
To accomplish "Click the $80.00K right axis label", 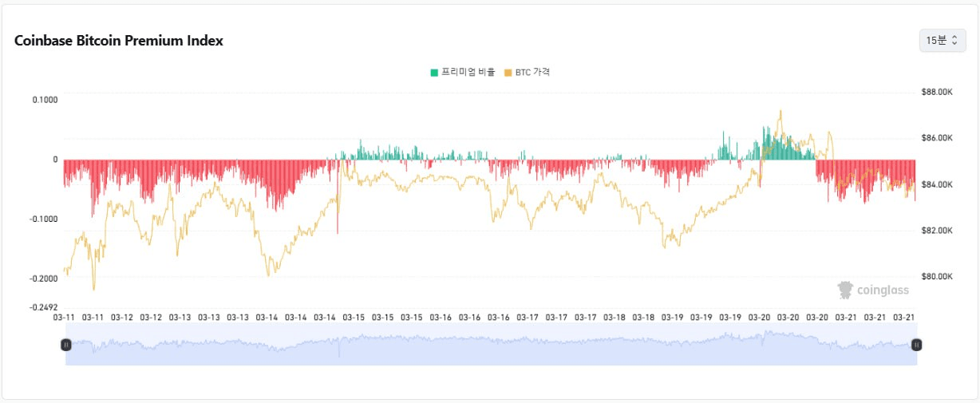I will [x=937, y=277].
